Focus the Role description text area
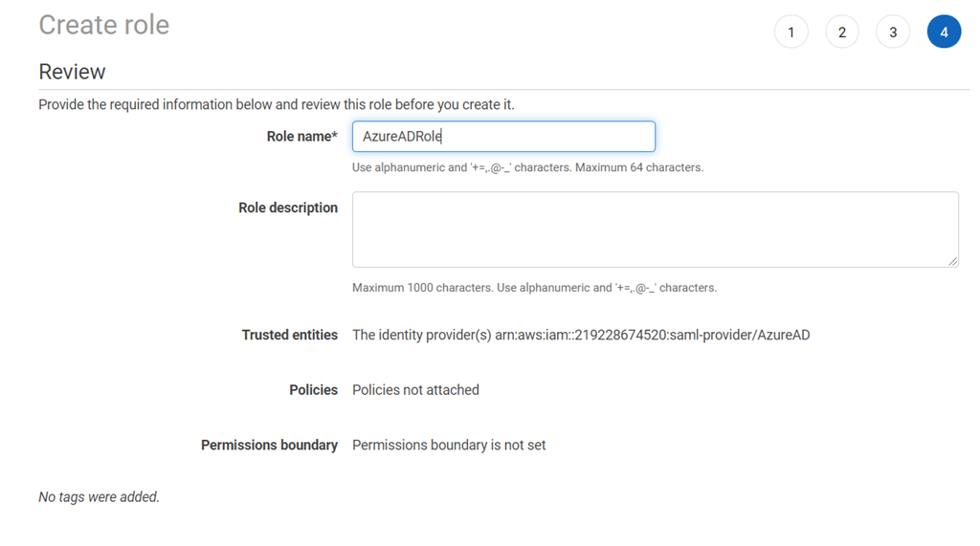This screenshot has width=980, height=546. click(x=655, y=229)
